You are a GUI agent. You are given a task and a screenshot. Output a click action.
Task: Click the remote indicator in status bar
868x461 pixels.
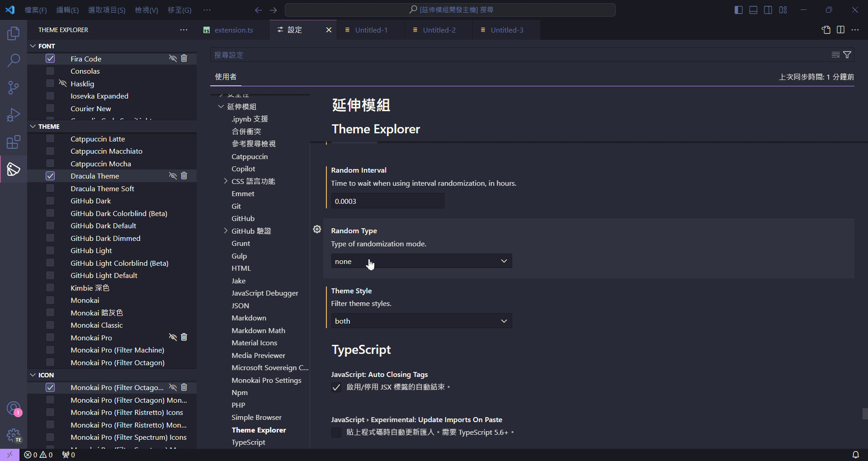pos(9,455)
